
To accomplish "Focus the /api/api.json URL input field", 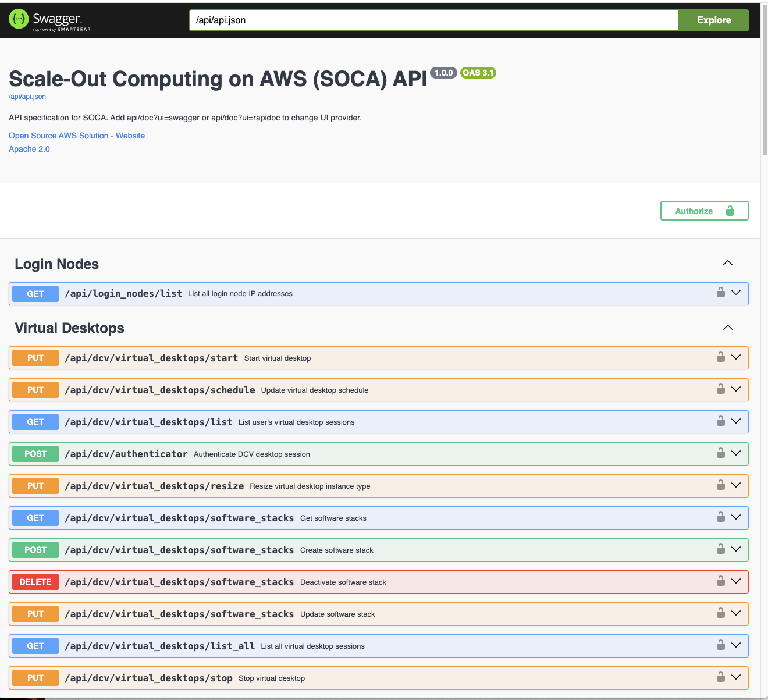I will coord(433,20).
